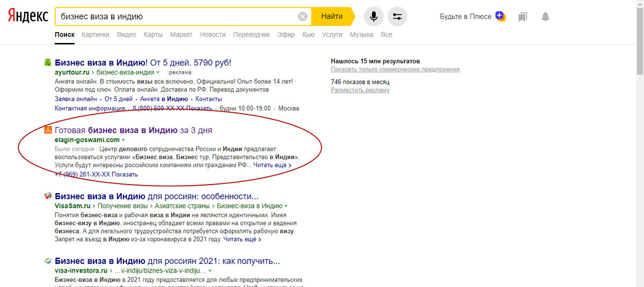The image size is (644, 287).
Task: Start voice search with the microphone icon
Action: coord(374,17)
